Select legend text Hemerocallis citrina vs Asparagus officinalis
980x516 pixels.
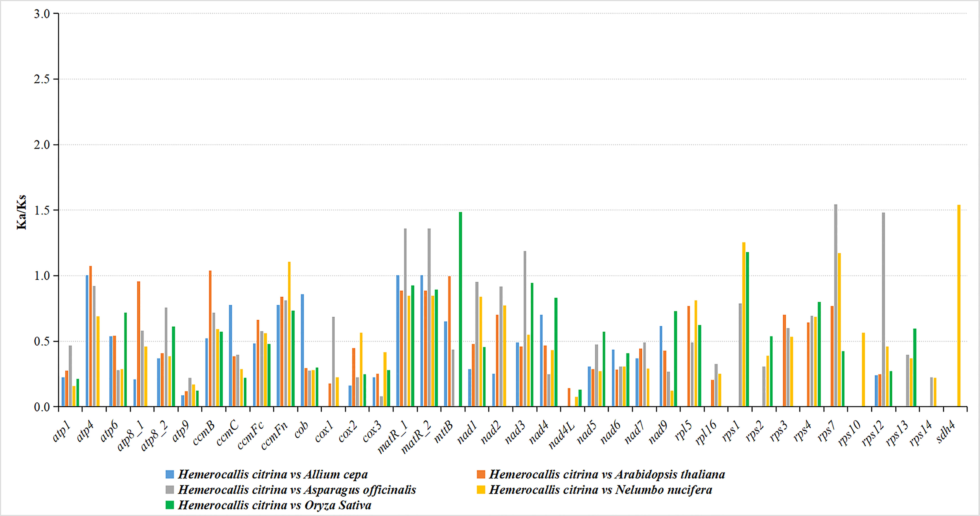[297, 490]
